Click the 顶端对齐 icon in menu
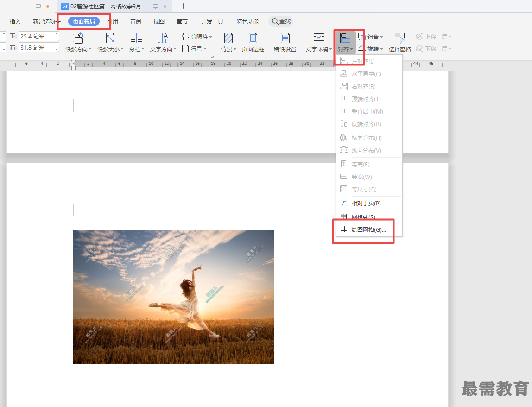This screenshot has height=407, width=532. tap(344, 99)
